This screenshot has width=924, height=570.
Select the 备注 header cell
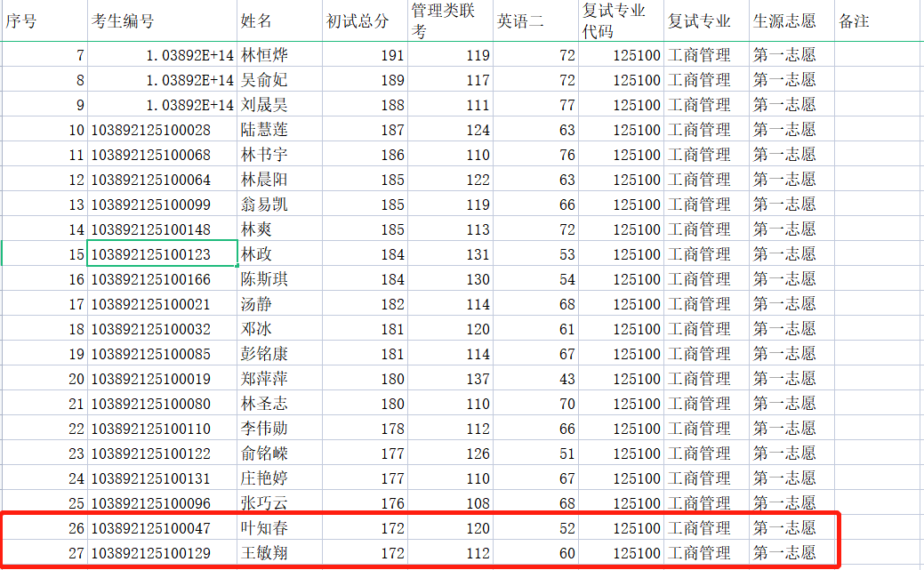879,21
